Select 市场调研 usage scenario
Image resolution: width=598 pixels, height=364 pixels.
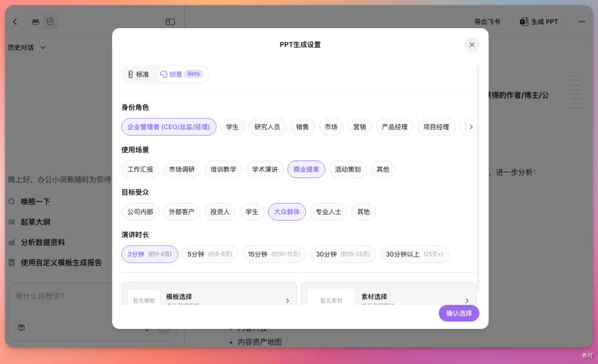182,169
